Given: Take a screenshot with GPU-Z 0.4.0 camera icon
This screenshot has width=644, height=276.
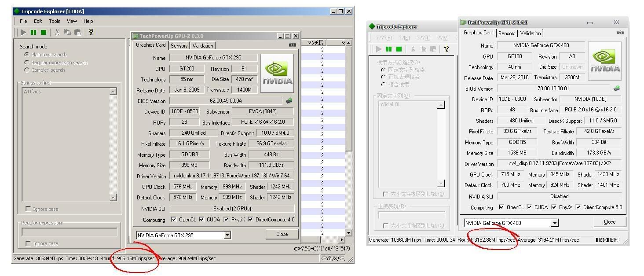Looking at the screenshot, I should pos(620,32).
